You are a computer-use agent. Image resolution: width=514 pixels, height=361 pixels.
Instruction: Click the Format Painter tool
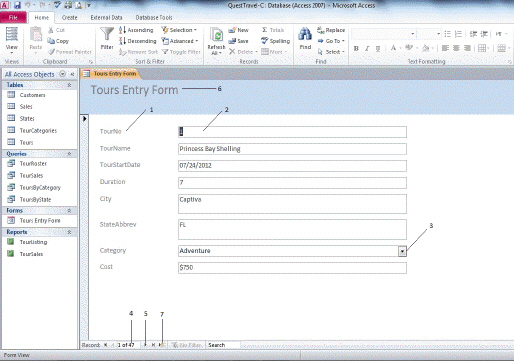70,52
